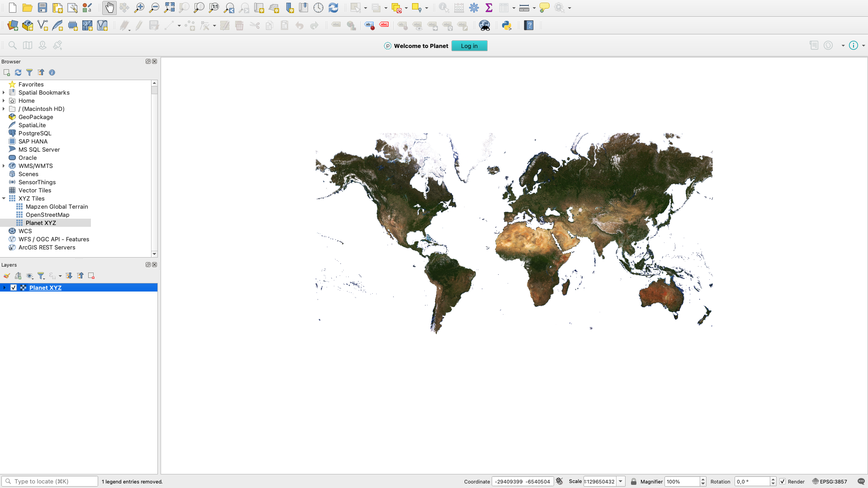Screen dimensions: 868x488
Task: Create a new project with the blank page icon
Action: click(13, 8)
